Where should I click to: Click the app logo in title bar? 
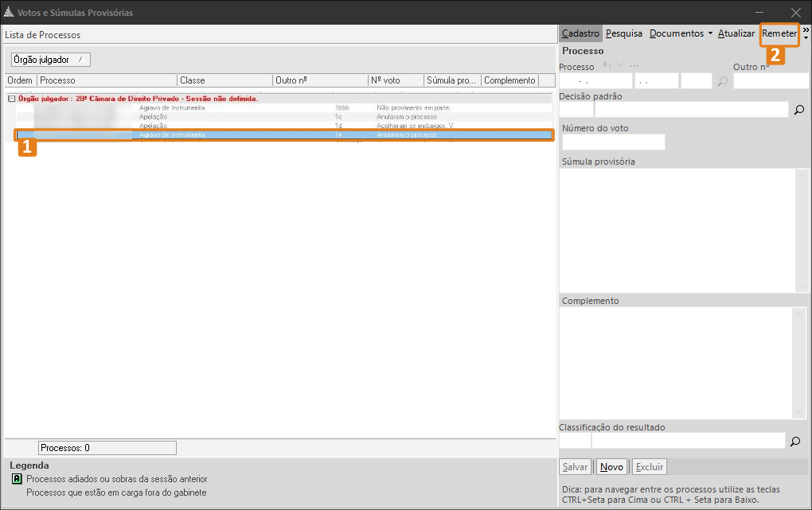9,12
